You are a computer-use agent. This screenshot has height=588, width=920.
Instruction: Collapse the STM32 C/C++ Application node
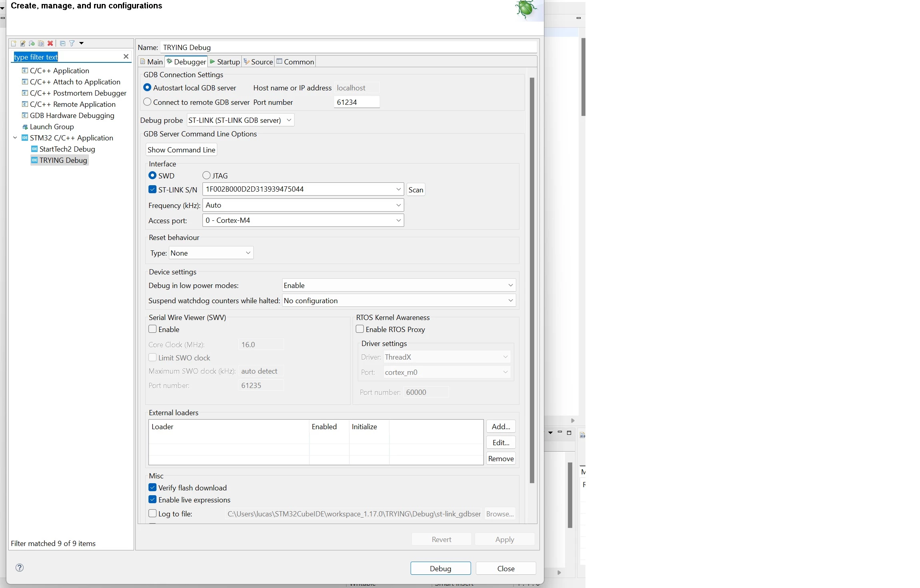(x=15, y=138)
